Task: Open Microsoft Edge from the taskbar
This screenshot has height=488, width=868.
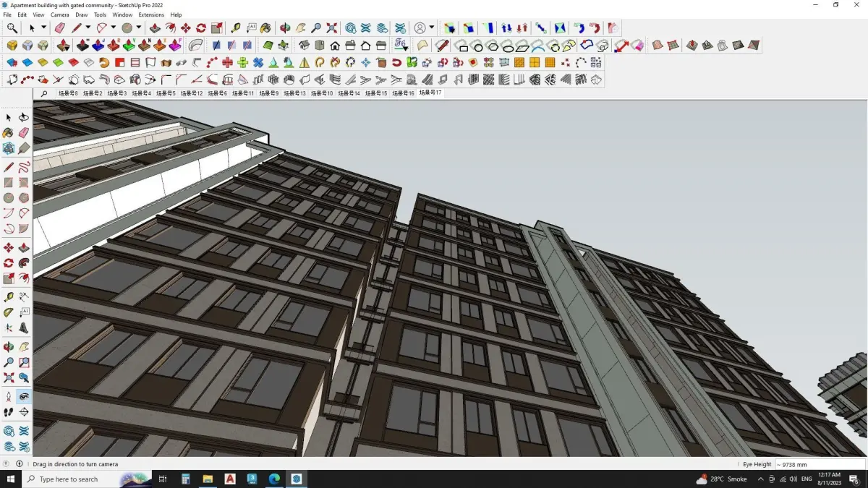Action: click(274, 479)
